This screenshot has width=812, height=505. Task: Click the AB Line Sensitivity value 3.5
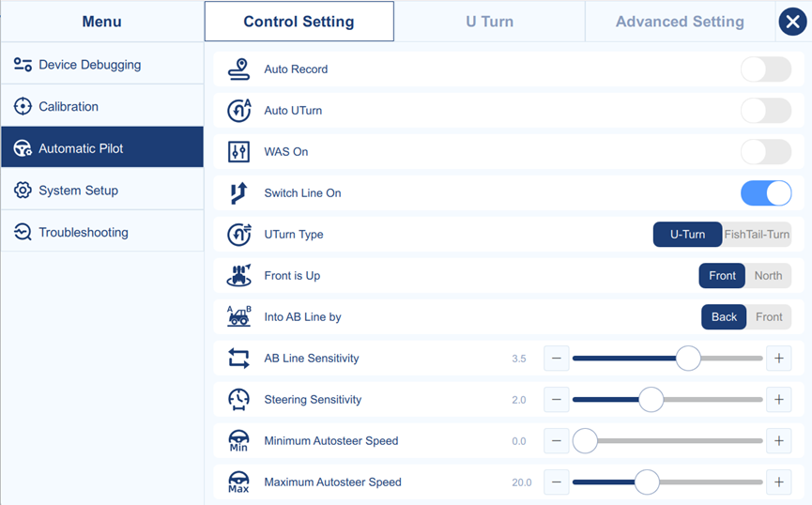[x=519, y=359]
